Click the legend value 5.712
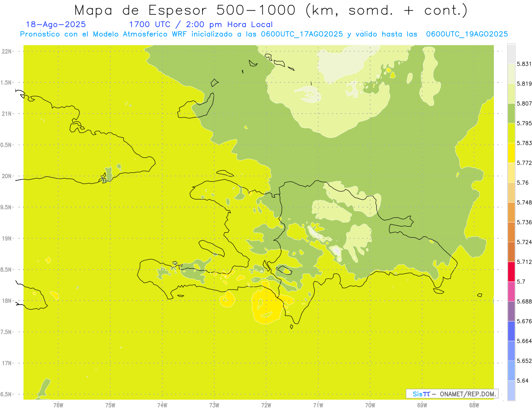Screen dimensions: 532x411 (x=524, y=262)
